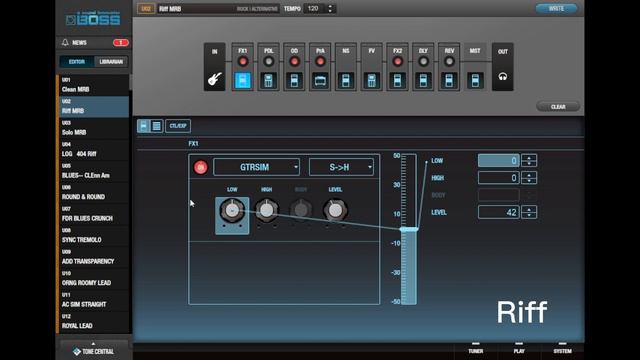The height and width of the screenshot is (360, 640).
Task: Select patch U10 ORNG ROOMY LEAD
Action: 93,279
